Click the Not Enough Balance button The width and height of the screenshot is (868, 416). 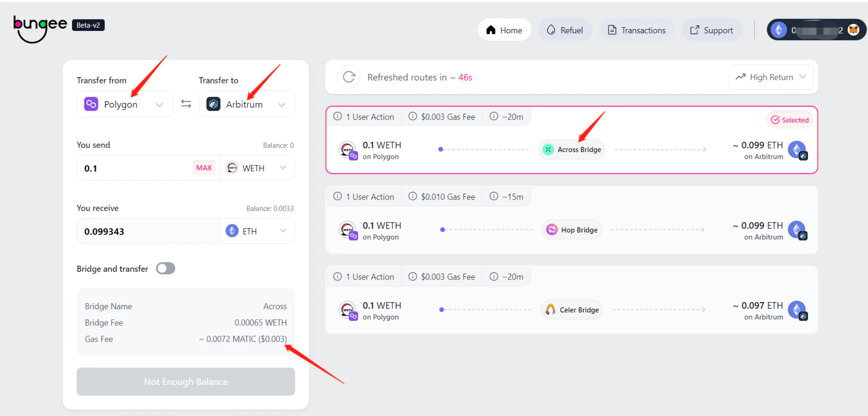(x=186, y=382)
